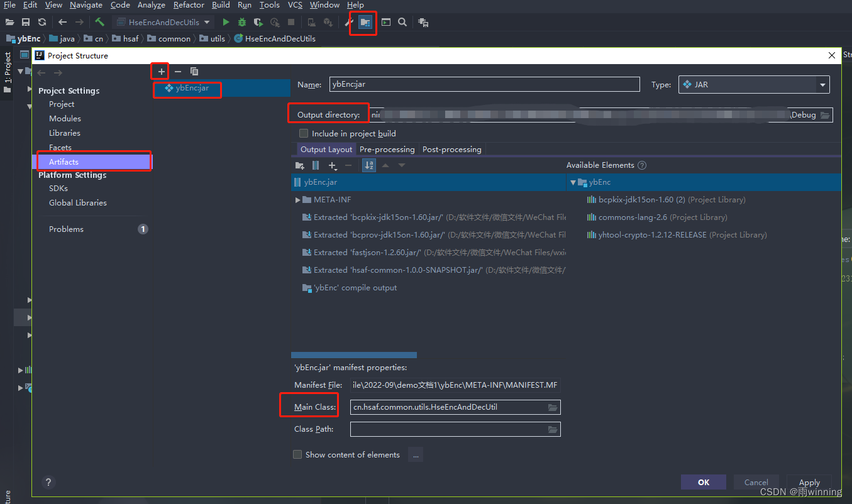Select 'ybEnc' compile output entry
The width and height of the screenshot is (852, 504).
350,288
